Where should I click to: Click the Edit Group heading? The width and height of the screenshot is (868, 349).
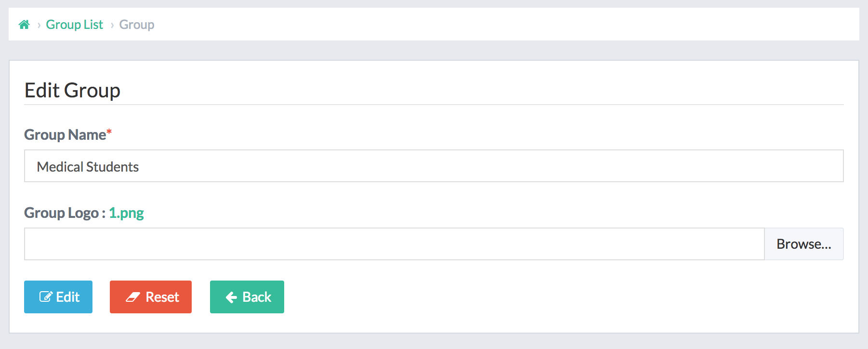tap(72, 90)
